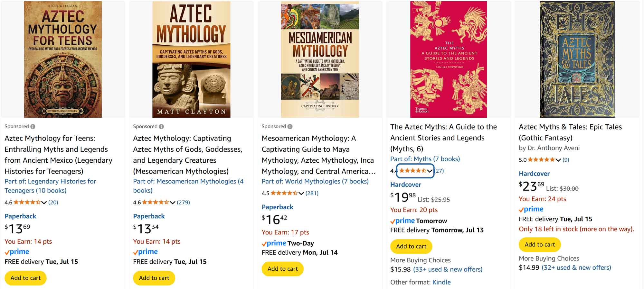Click prime logo under Aztec Myths & Tales price
This screenshot has height=289, width=644.
coord(531,209)
